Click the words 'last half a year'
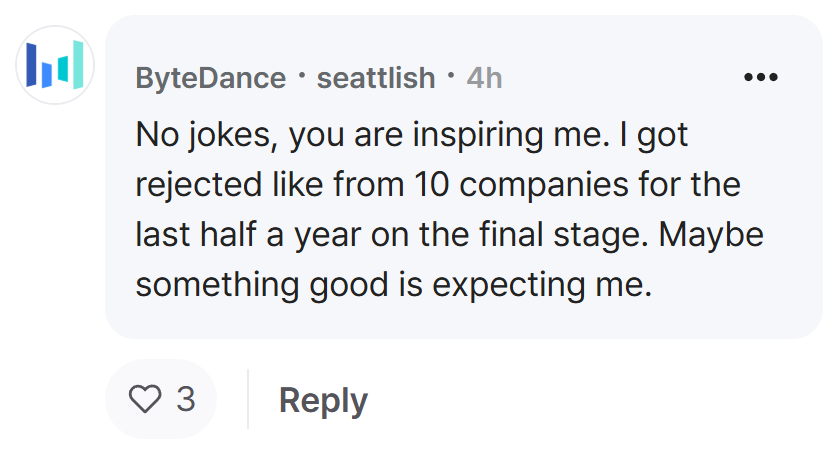The height and width of the screenshot is (465, 835). tap(248, 235)
